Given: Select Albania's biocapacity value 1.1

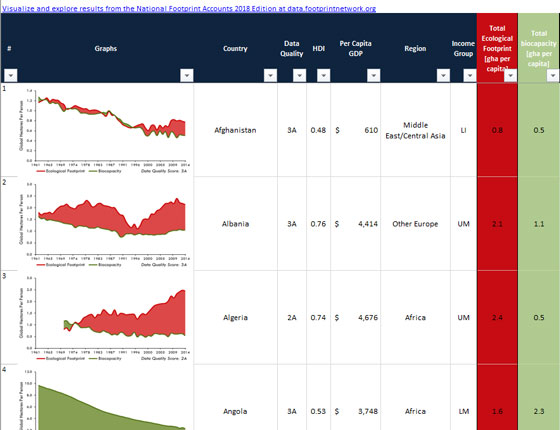Looking at the screenshot, I should (x=539, y=224).
